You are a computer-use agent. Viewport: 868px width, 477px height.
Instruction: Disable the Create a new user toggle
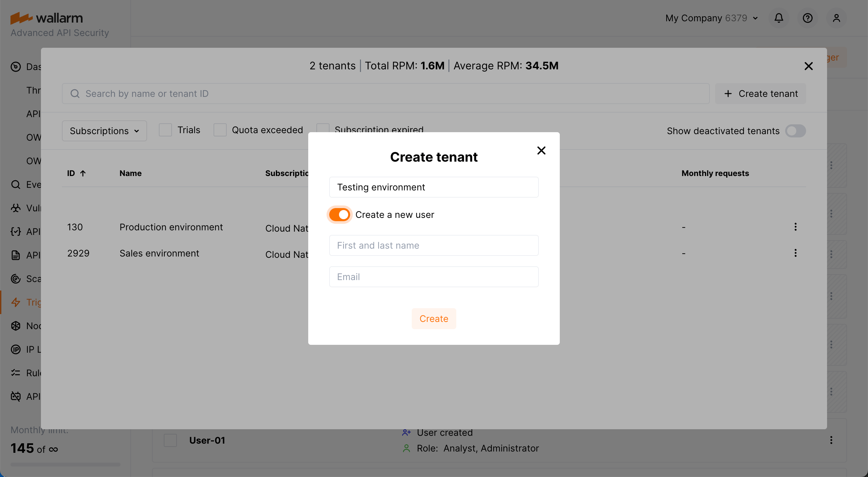[339, 214]
